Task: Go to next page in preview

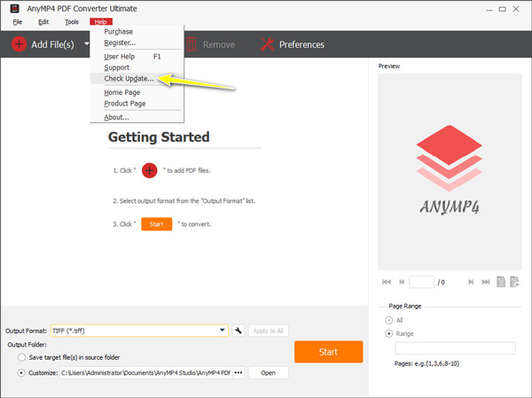Action: (471, 282)
